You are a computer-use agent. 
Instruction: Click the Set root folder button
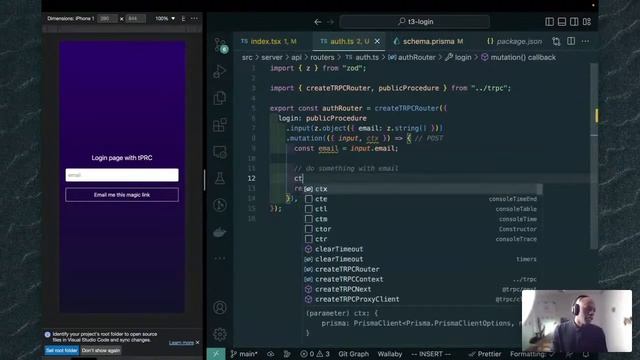click(x=62, y=350)
